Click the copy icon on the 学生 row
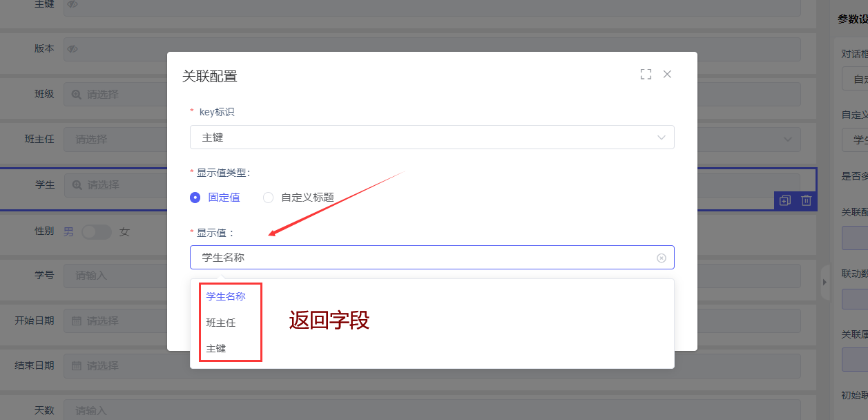This screenshot has width=868, height=420. tap(785, 201)
